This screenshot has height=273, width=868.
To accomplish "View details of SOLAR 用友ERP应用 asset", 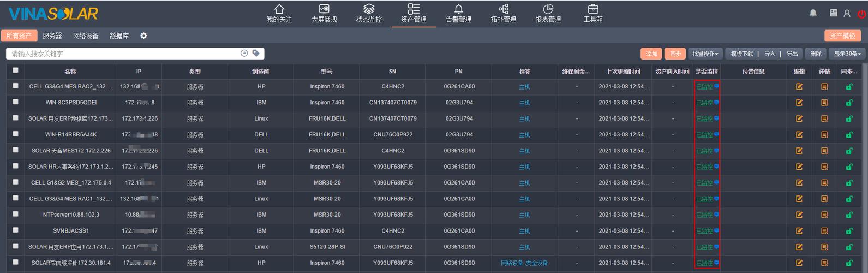I will (x=824, y=247).
